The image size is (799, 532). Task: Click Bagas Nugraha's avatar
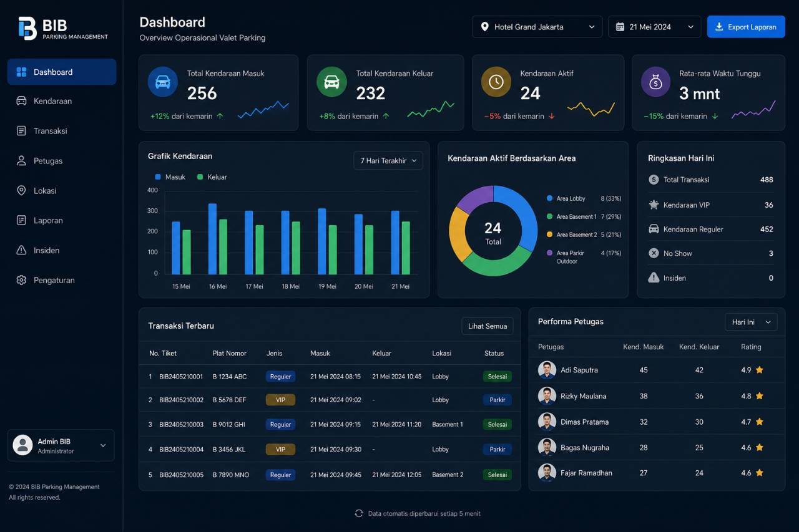click(x=547, y=447)
